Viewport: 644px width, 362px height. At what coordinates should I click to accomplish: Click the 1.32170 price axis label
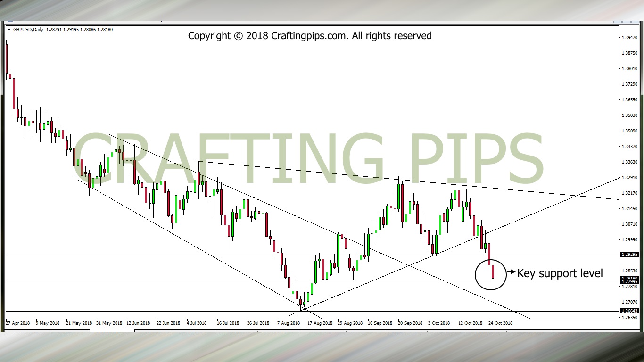tap(630, 193)
